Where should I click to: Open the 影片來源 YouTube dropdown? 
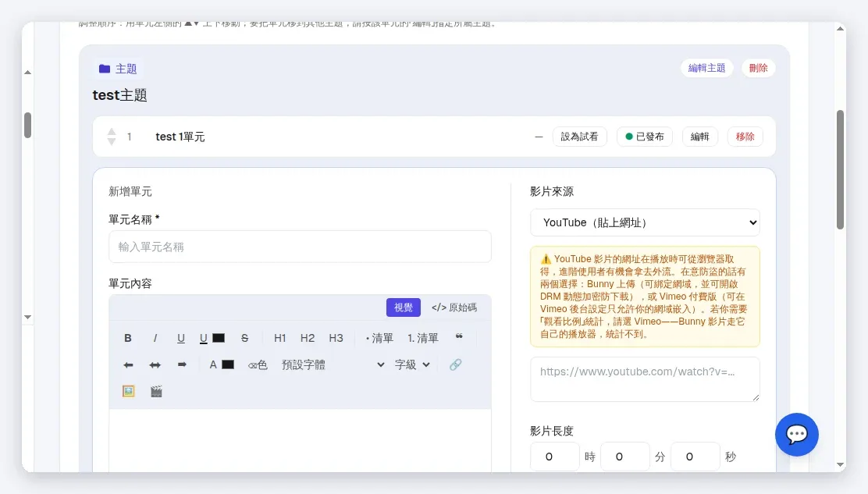coord(645,222)
